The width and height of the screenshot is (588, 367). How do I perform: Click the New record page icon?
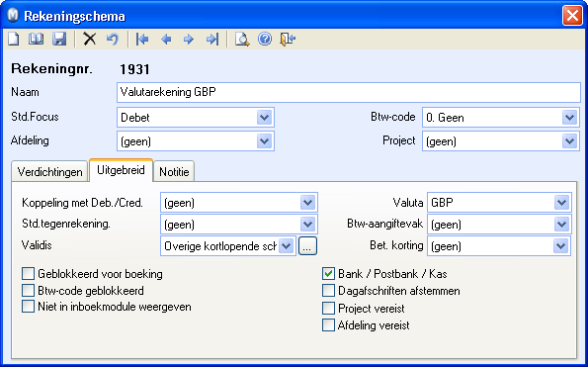tap(14, 39)
